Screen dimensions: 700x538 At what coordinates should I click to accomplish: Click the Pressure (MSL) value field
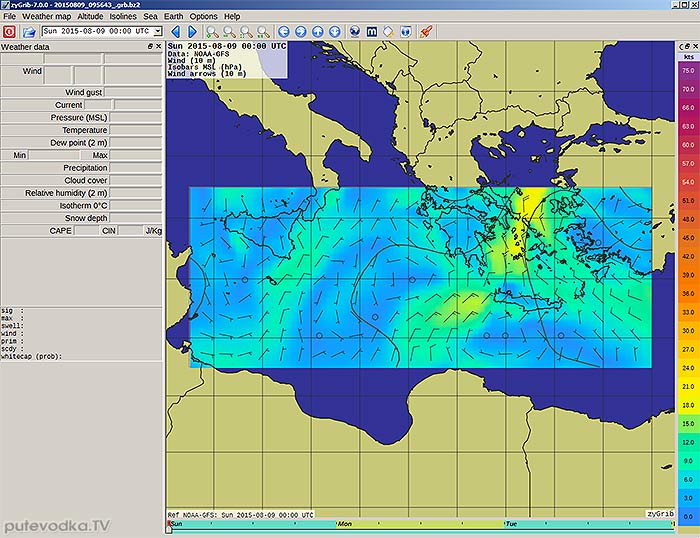coord(135,117)
